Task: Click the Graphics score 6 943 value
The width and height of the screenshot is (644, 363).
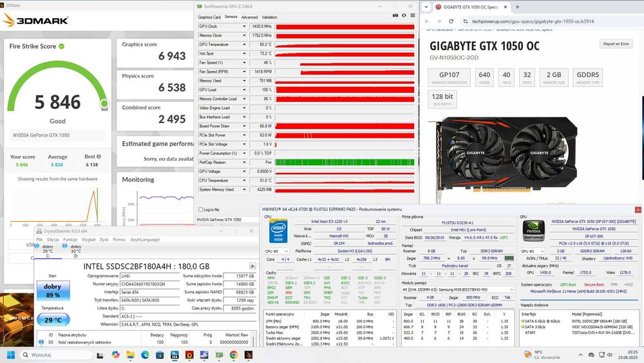Action: (x=172, y=56)
